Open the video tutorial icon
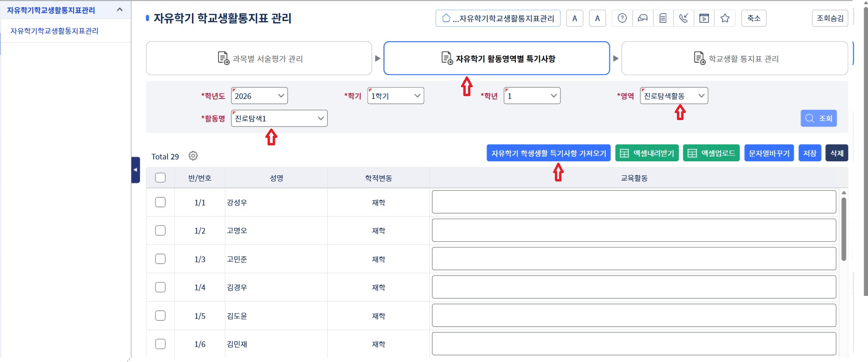The image size is (868, 362). (x=704, y=18)
